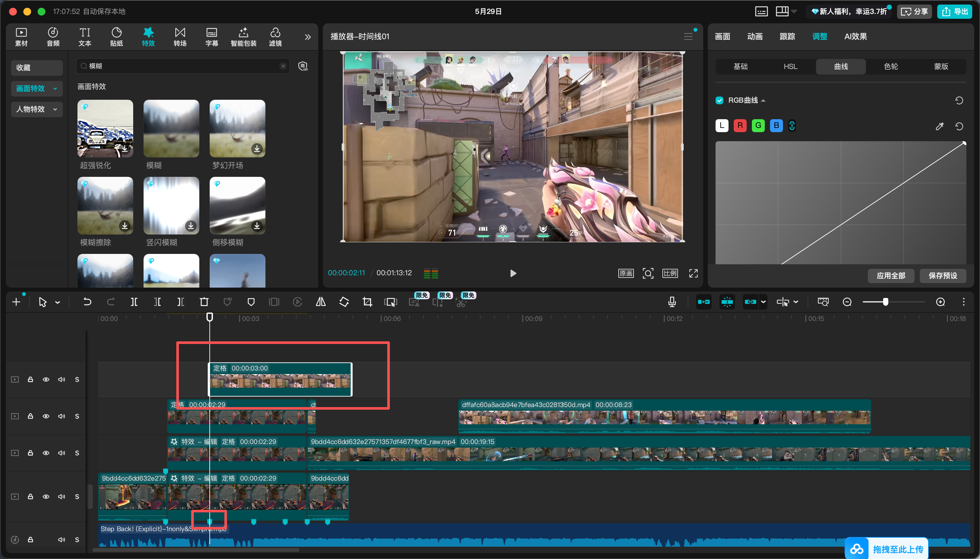
Task: Toggle the luminance L curve channel
Action: click(x=722, y=126)
